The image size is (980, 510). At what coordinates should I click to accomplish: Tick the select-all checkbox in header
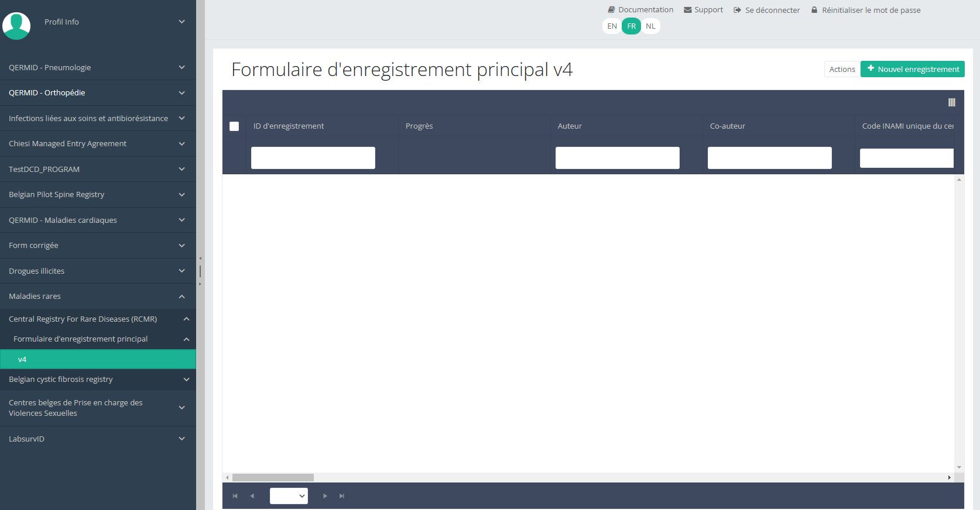click(234, 126)
